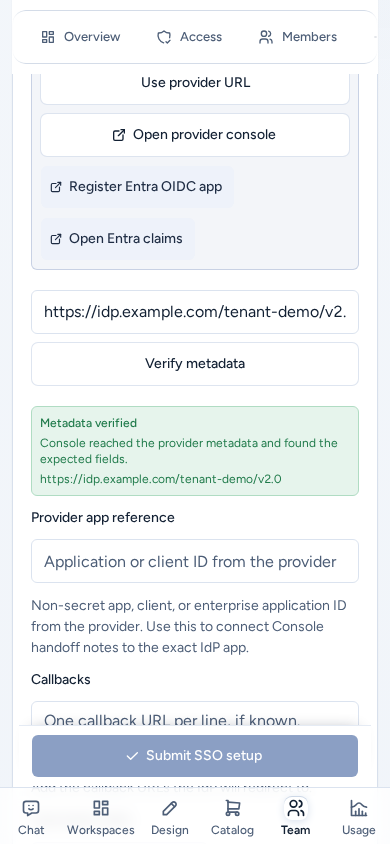This screenshot has width=390, height=844.
Task: Go to the Members tab
Action: click(x=297, y=37)
